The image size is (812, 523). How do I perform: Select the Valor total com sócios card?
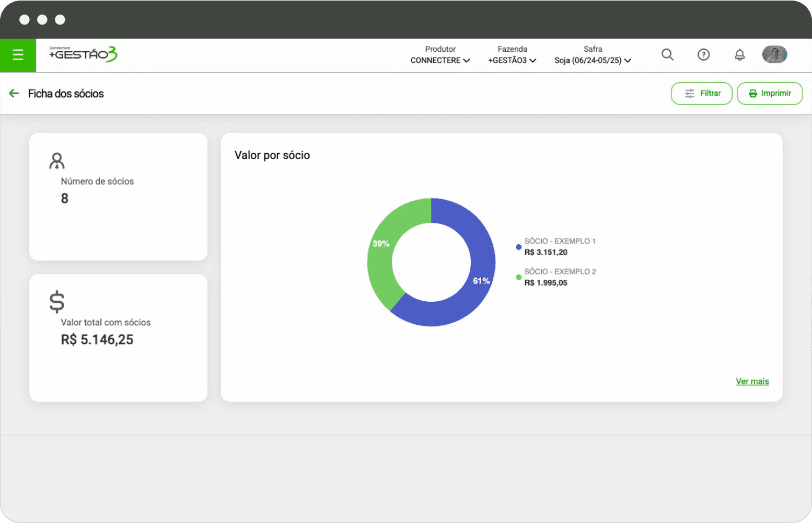coord(118,338)
